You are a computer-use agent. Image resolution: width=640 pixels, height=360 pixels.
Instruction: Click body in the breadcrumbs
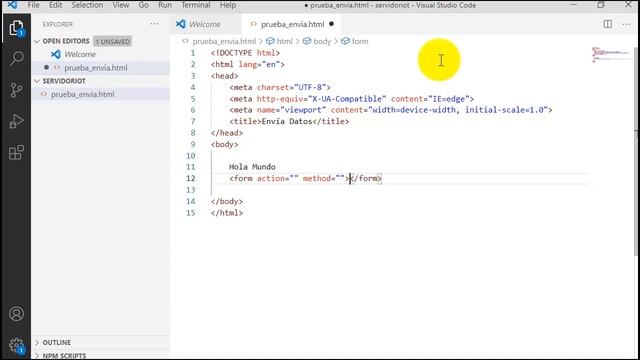coord(322,41)
